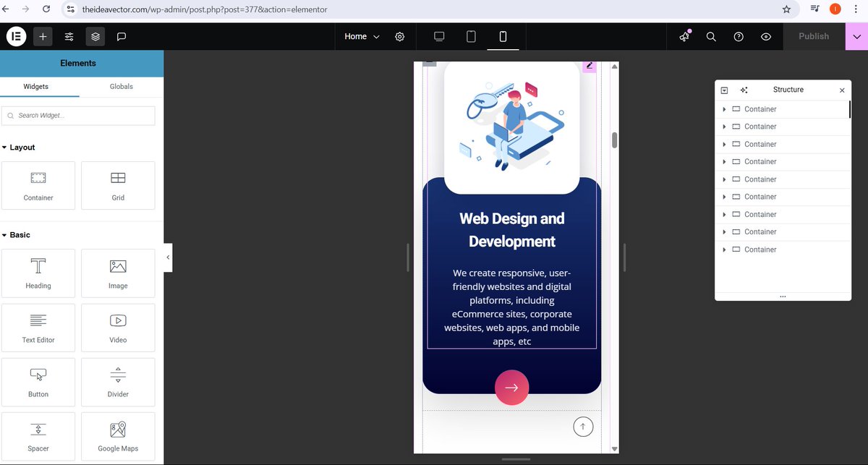The height and width of the screenshot is (465, 868).
Task: Select the isometric illustration image
Action: tap(512, 127)
